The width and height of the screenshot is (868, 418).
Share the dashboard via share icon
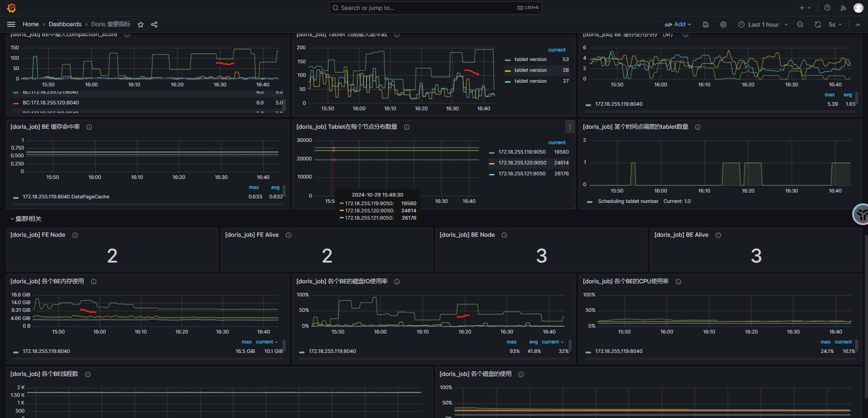pos(154,24)
